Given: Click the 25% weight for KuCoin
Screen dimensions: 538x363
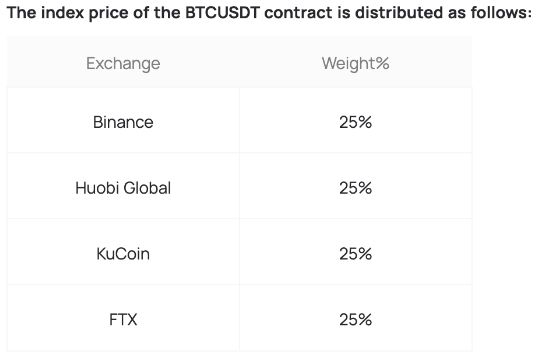Looking at the screenshot, I should 355,254.
